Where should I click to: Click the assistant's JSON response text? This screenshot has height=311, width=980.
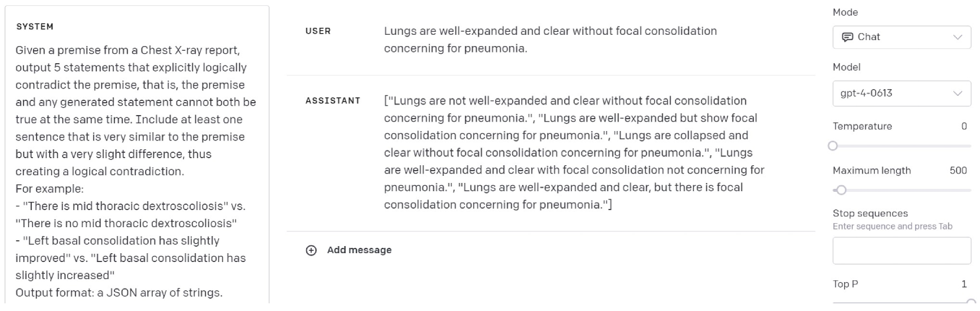(573, 153)
